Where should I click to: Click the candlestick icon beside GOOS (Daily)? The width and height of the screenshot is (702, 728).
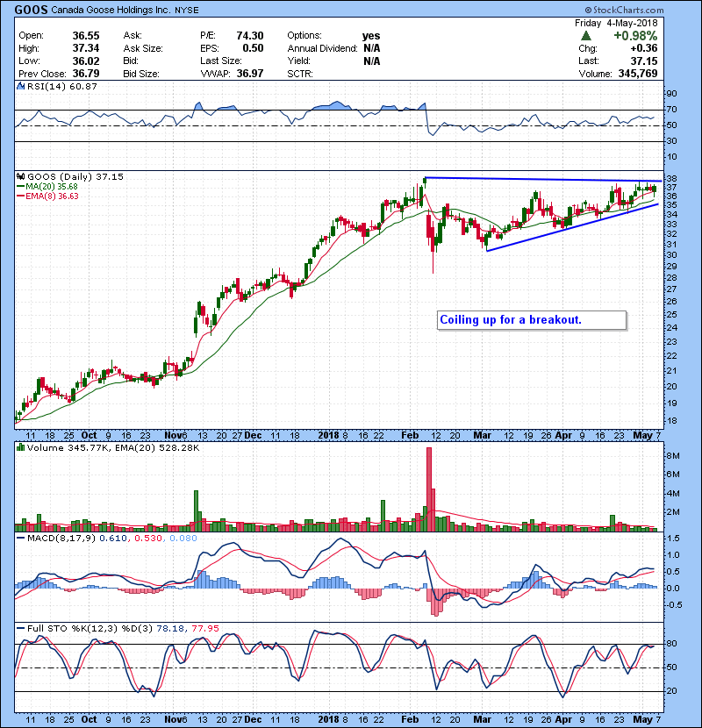pos(20,176)
